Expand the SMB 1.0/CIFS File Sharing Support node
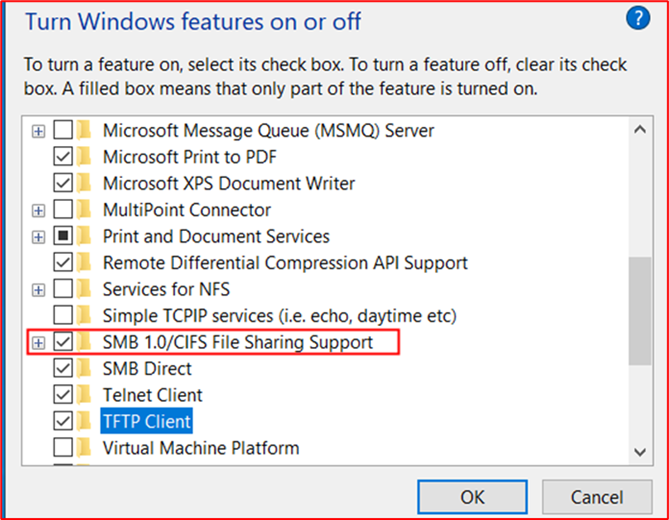 39,343
